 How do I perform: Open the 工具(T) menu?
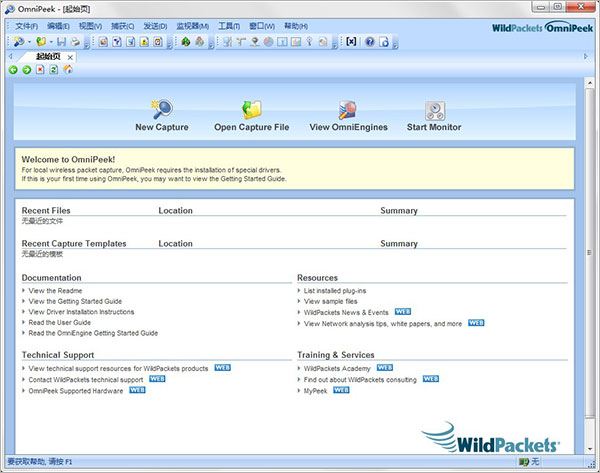point(229,26)
